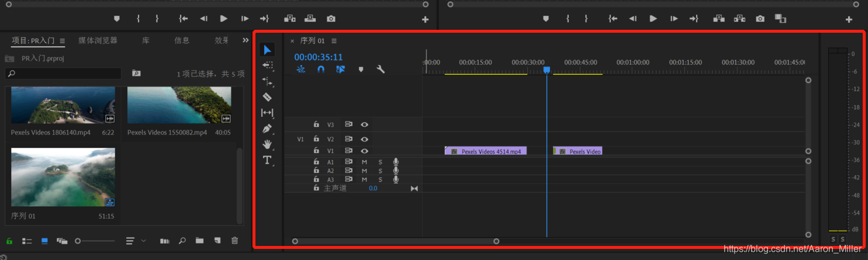Mute audio track A1

(364, 162)
